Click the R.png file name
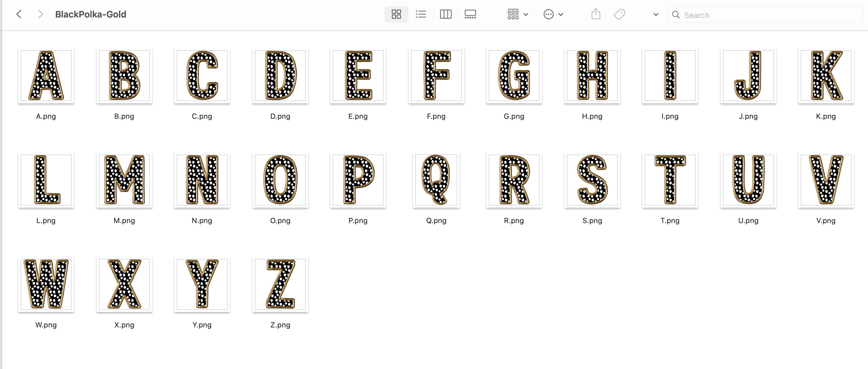The width and height of the screenshot is (868, 369). click(x=514, y=221)
